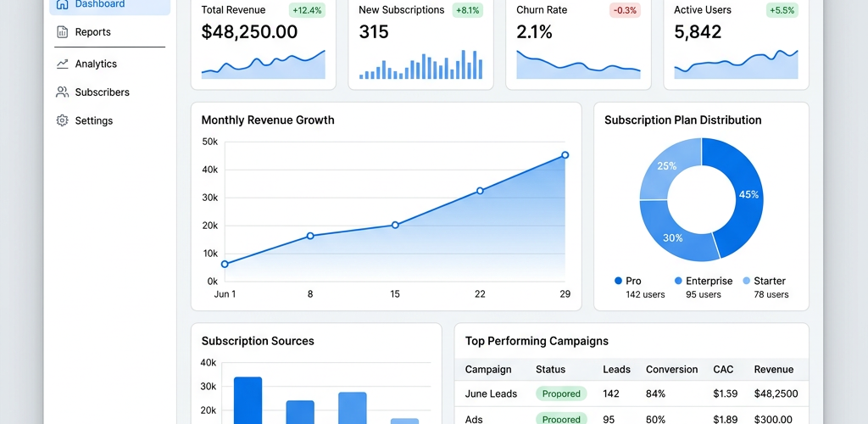Click the Analytics trend-line icon
This screenshot has height=424, width=868.
click(63, 64)
